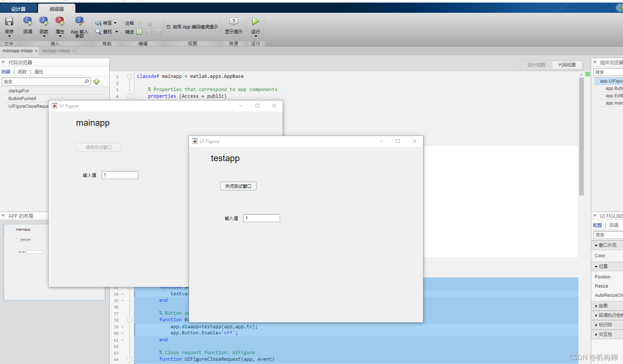This screenshot has width=623, height=364.
Task: Minimize the mainapp UI Figure window
Action: [241, 106]
